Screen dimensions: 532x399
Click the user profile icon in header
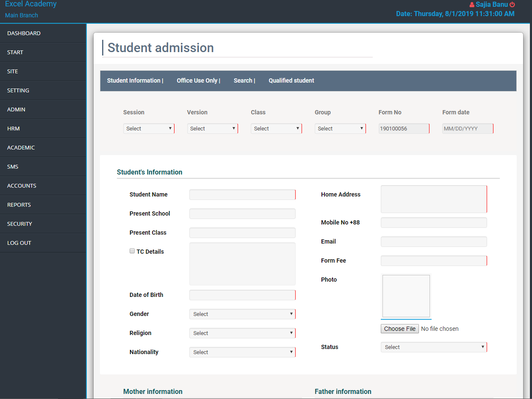point(472,5)
